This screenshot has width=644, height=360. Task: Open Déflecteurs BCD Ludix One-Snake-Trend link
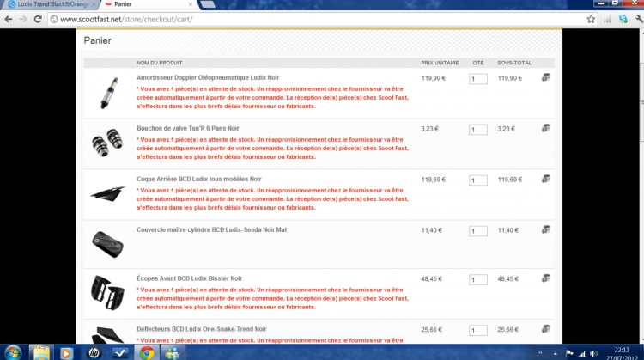202,329
